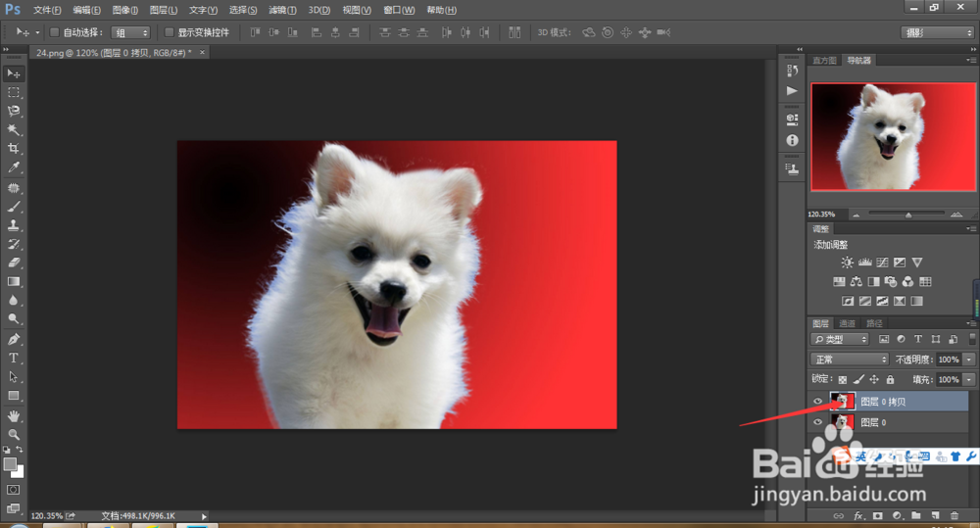This screenshot has width=980, height=528.
Task: Click the navigator zoom in button
Action: coord(956,215)
